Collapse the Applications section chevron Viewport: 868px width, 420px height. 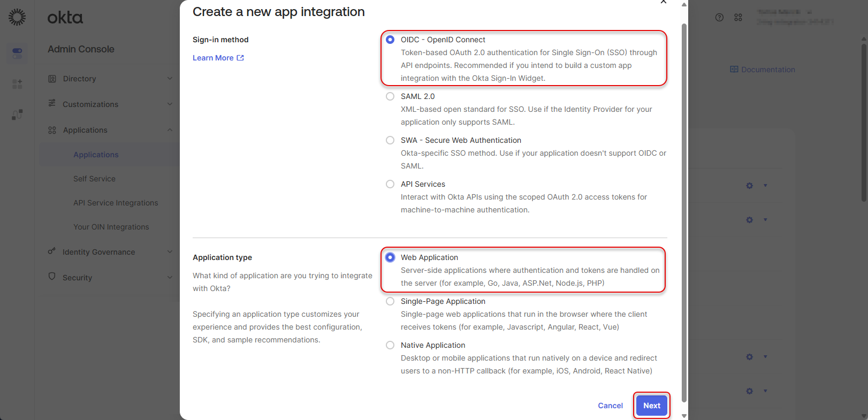click(170, 130)
